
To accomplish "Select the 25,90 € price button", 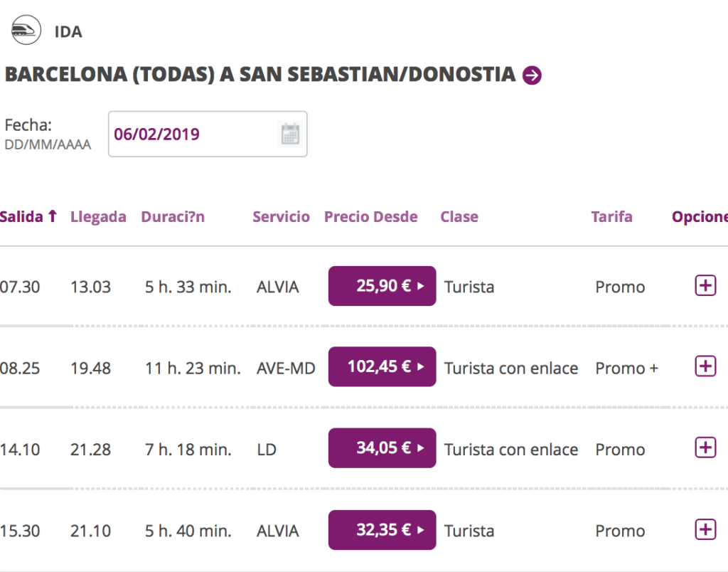I will click(x=382, y=286).
